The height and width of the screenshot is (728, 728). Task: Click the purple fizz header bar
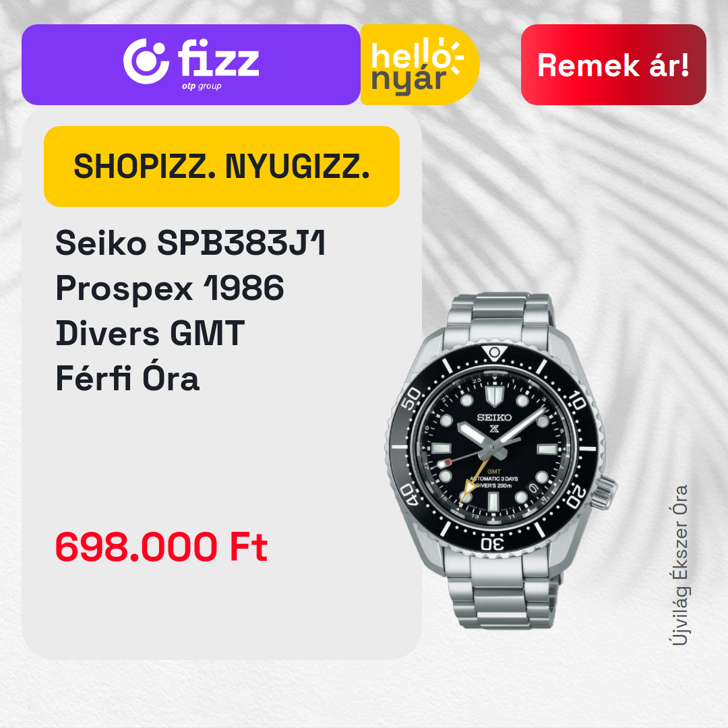tap(191, 65)
